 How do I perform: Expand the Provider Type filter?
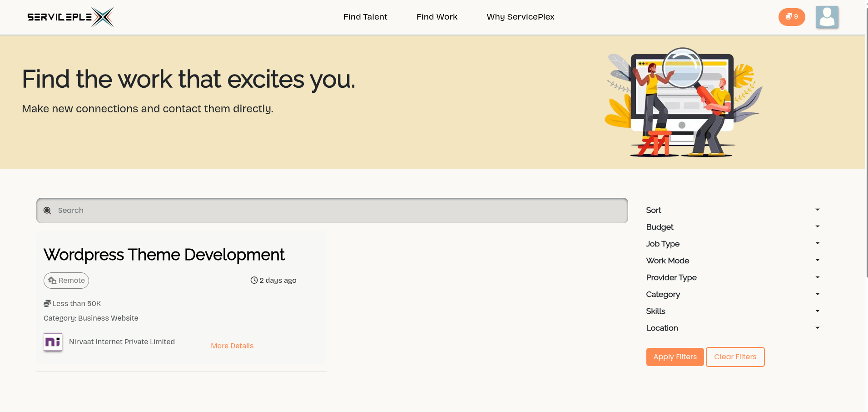coord(732,277)
